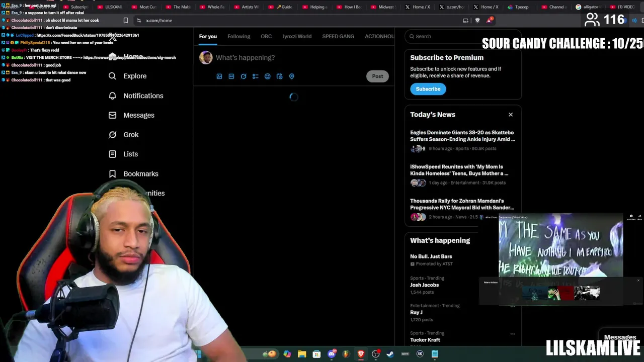Viewport: 644px width, 362px height.
Task: Open the Messages drawer at bottom
Action: click(620, 337)
